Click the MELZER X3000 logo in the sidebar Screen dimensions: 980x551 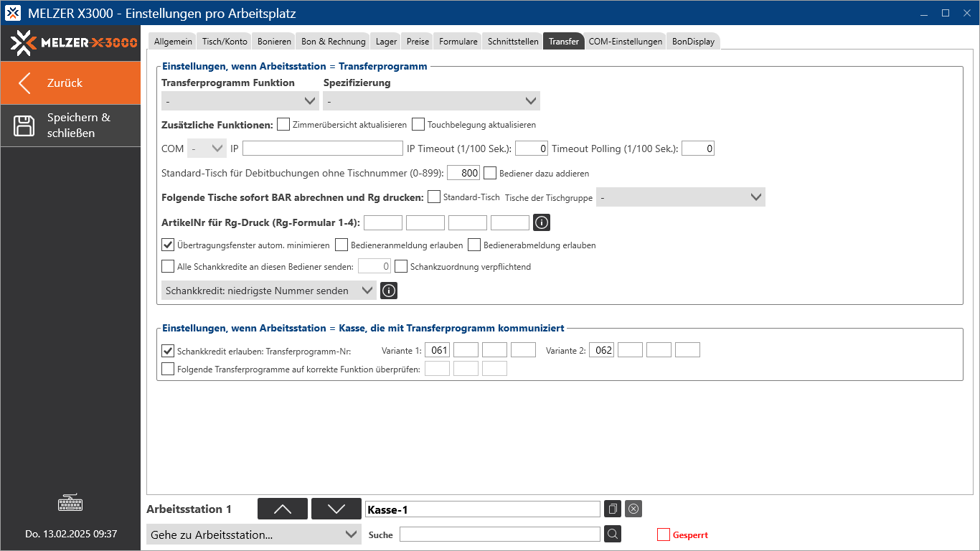pyautogui.click(x=70, y=43)
